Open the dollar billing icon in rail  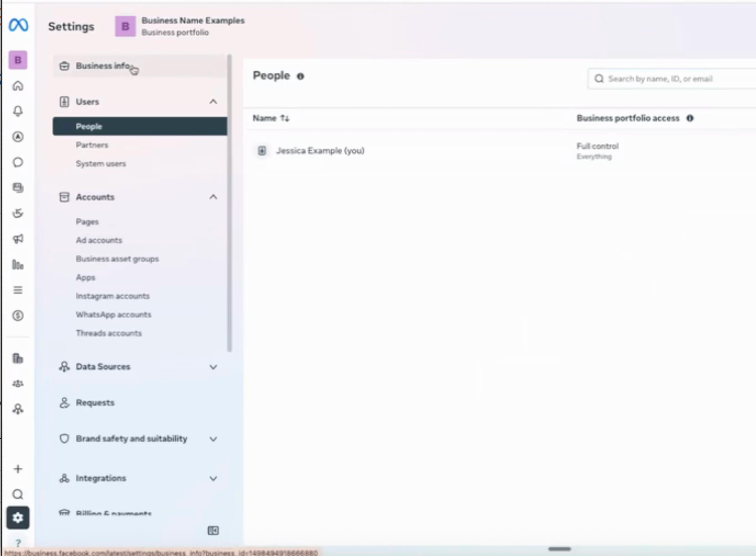point(18,316)
